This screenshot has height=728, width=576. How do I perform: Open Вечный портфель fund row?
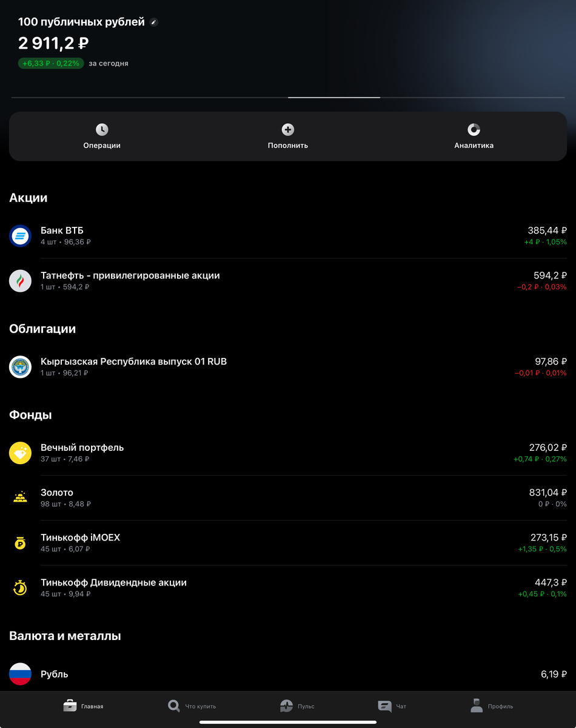[288, 453]
